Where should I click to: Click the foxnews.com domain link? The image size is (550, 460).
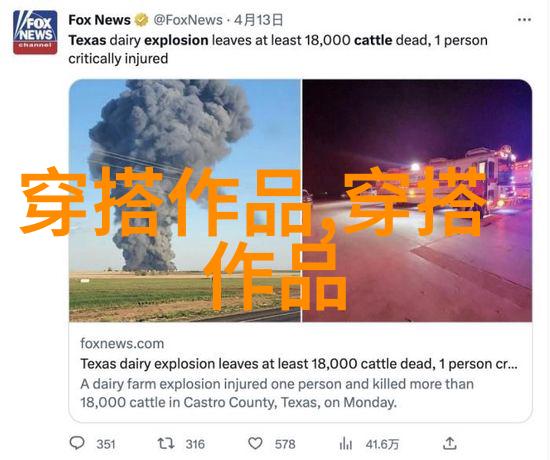click(122, 343)
